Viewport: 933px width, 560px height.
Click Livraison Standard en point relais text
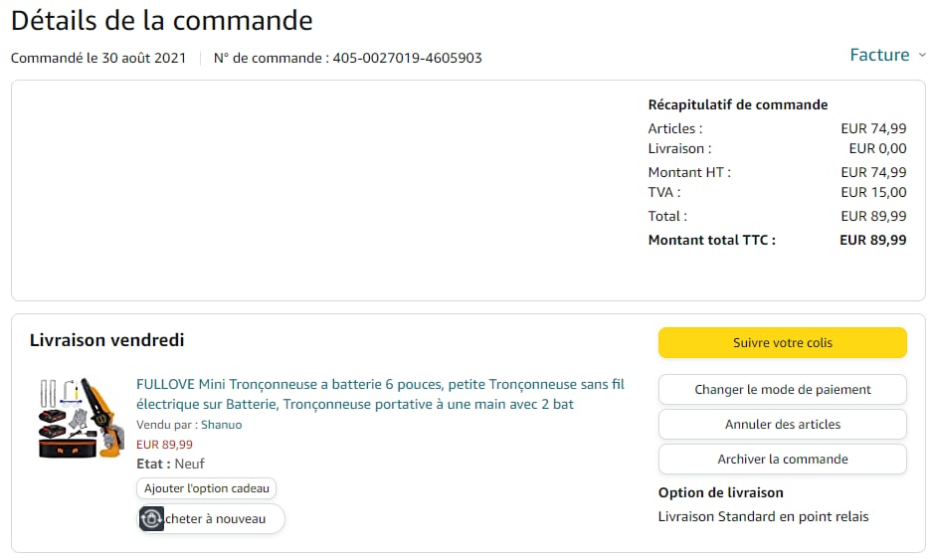pos(763,516)
